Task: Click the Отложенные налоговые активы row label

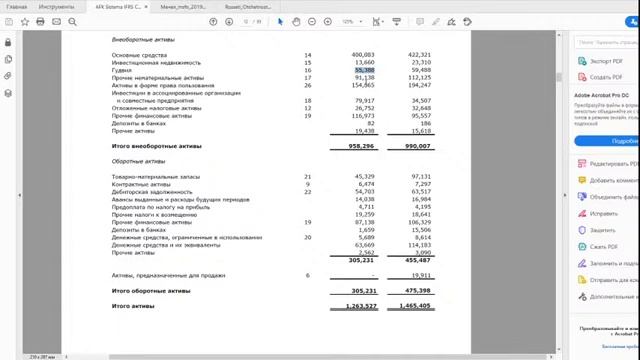Action: coord(156,108)
